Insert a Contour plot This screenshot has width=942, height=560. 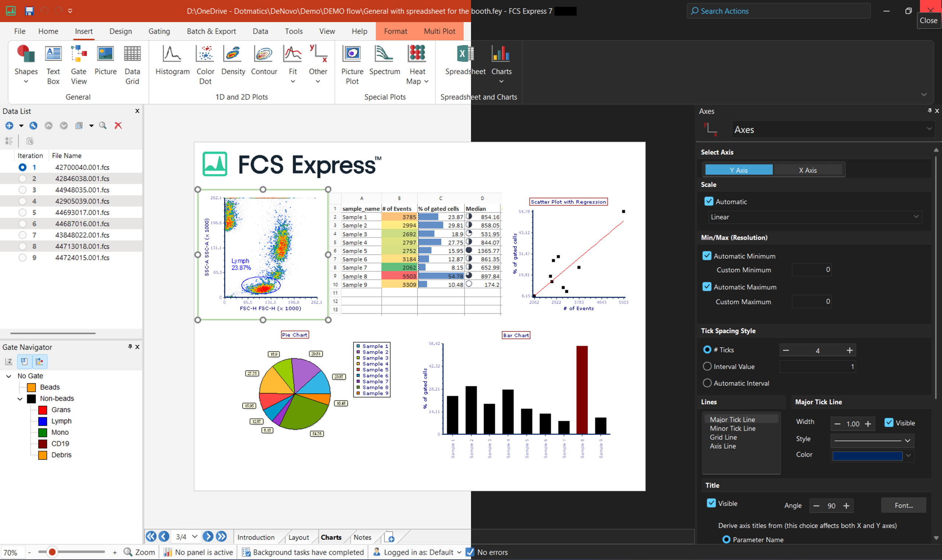point(264,60)
